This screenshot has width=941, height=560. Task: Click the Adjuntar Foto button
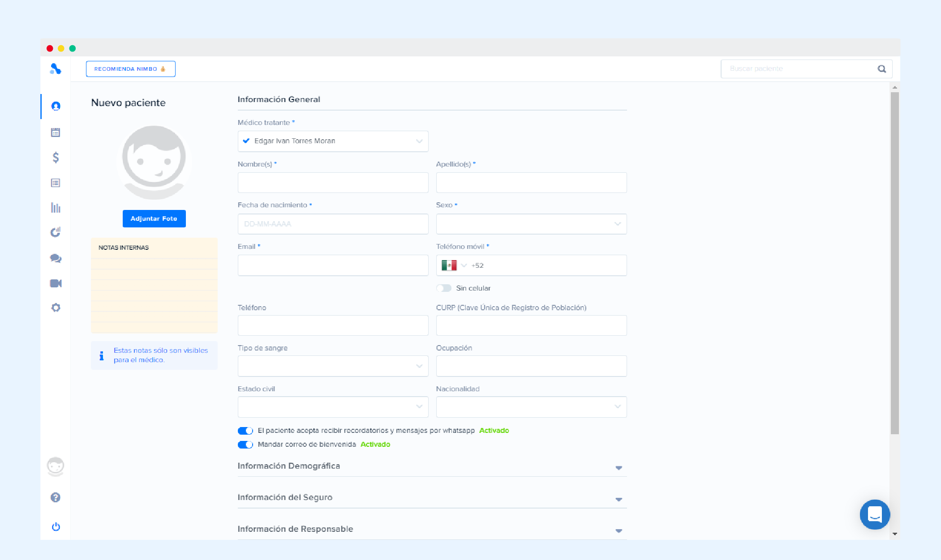(x=154, y=218)
